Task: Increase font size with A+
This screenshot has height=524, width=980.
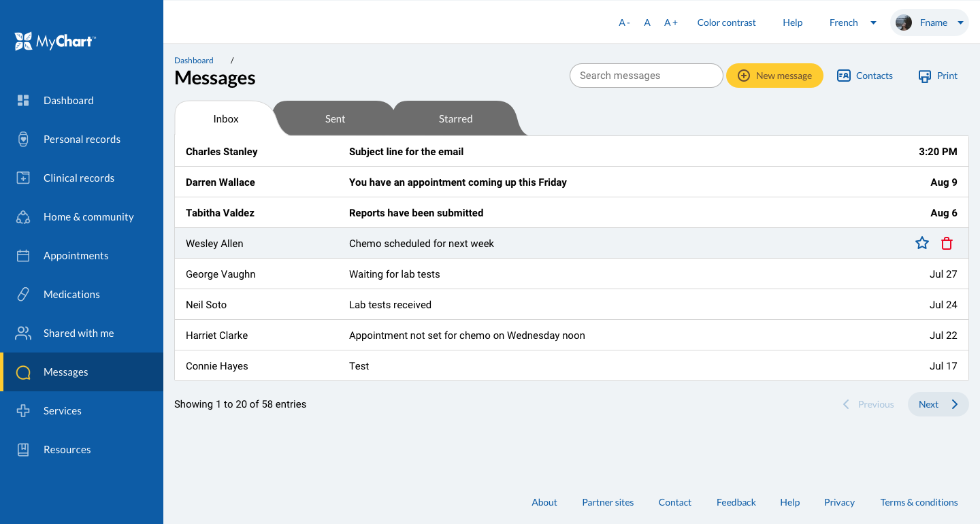Action: (671, 22)
